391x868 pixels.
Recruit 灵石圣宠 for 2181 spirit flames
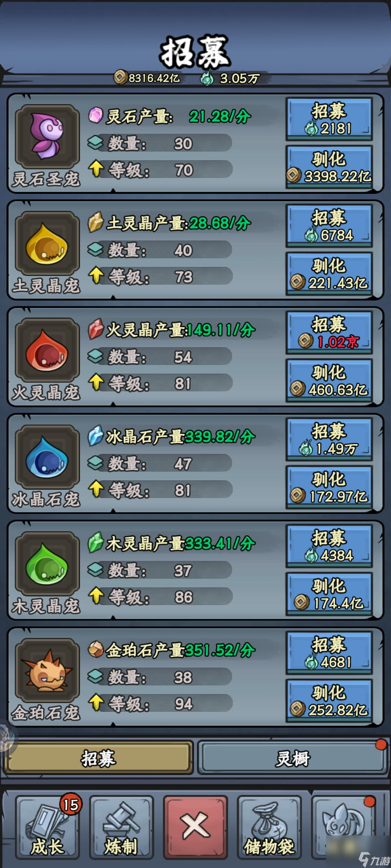click(329, 119)
